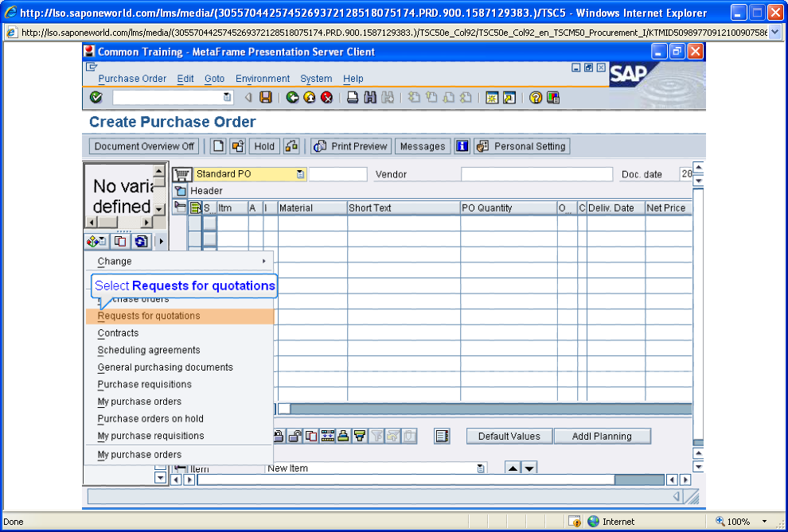Select Scheduling agreements from the menu
This screenshot has height=532, width=788.
tap(179, 350)
